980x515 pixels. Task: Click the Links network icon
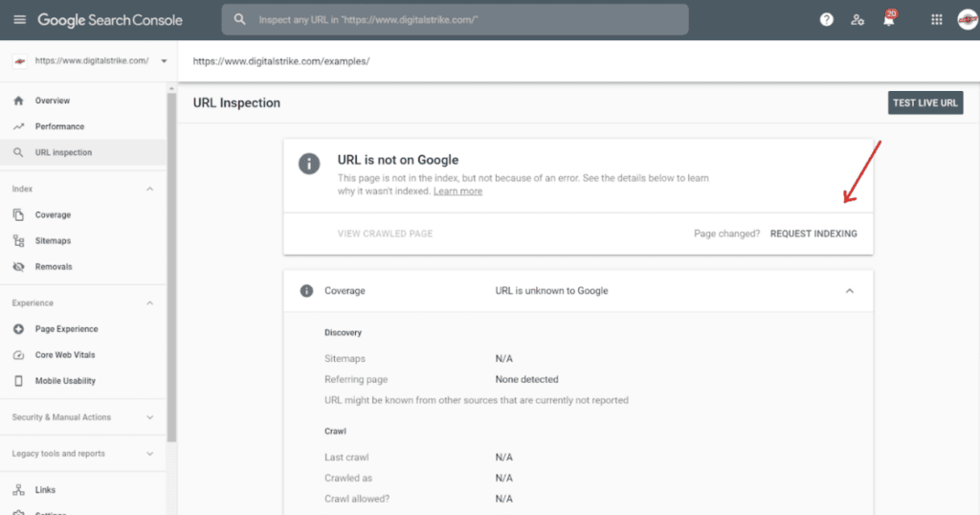(18, 490)
